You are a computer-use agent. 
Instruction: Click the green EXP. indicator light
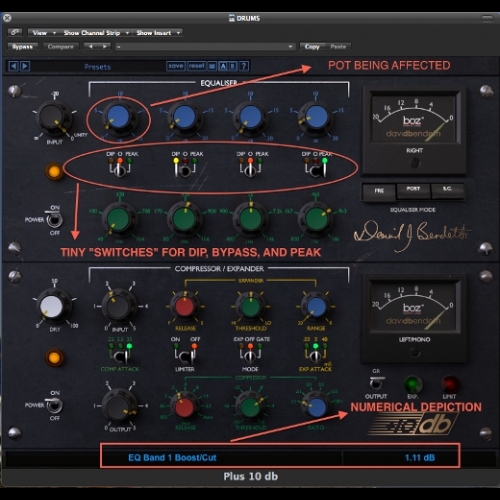413,384
